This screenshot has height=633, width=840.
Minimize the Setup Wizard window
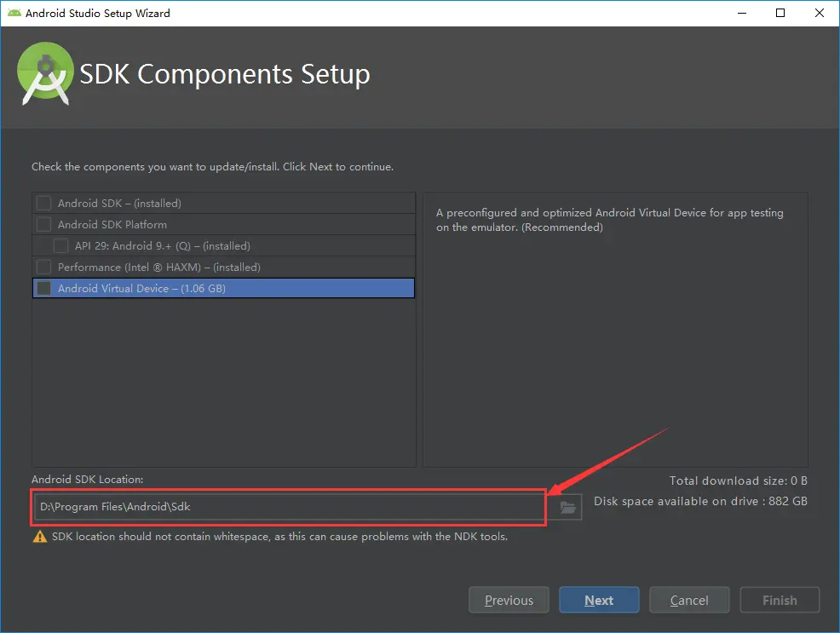click(742, 13)
